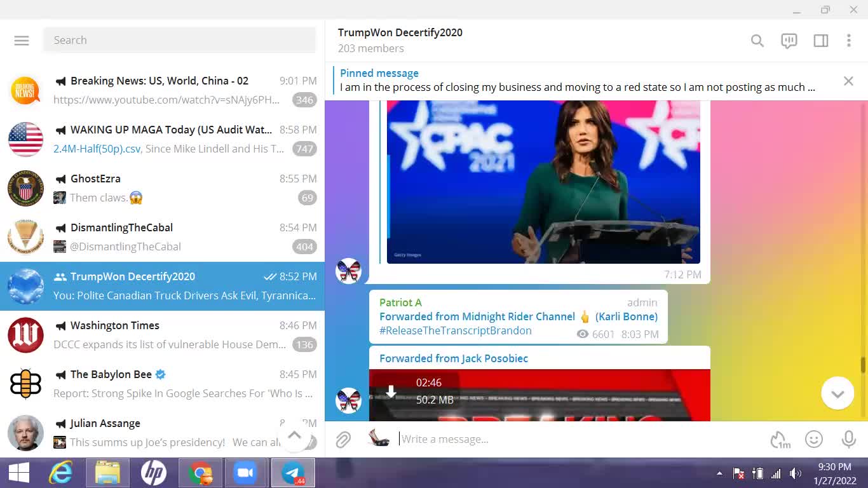
Task: Open the HP app in the taskbar
Action: point(153,473)
